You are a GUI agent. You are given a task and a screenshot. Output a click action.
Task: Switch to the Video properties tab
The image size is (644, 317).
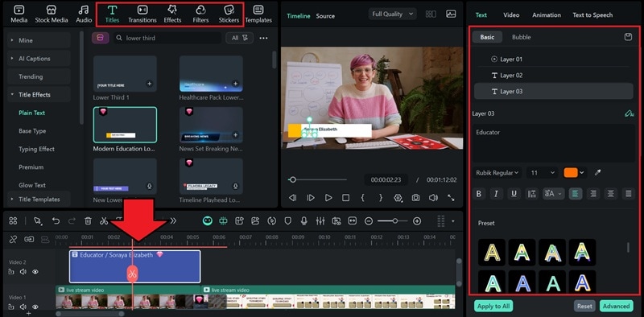pyautogui.click(x=511, y=14)
